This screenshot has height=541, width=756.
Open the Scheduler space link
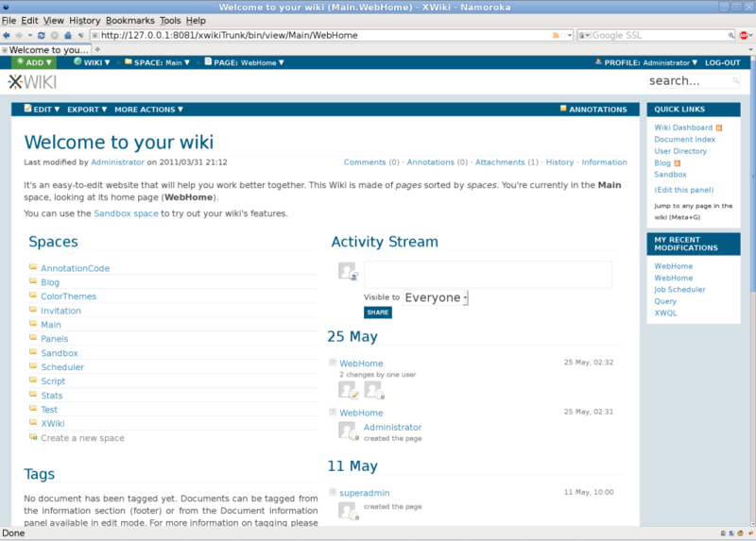tap(62, 367)
